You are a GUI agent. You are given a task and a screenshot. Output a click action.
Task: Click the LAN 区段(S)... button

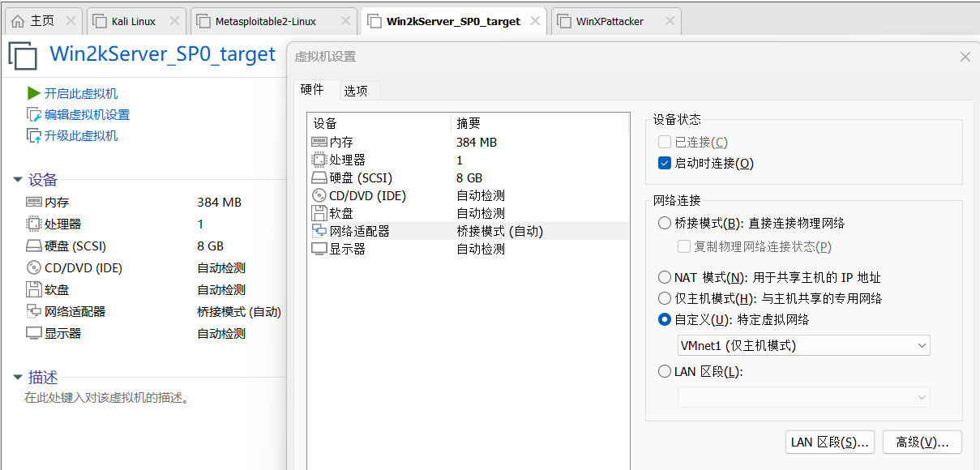(830, 442)
